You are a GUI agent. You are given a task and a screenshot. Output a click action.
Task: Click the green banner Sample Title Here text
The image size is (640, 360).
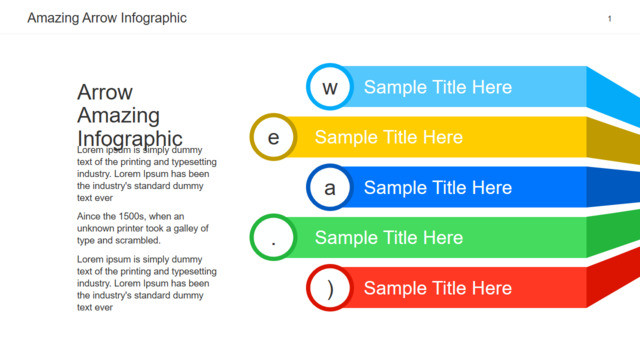389,238
